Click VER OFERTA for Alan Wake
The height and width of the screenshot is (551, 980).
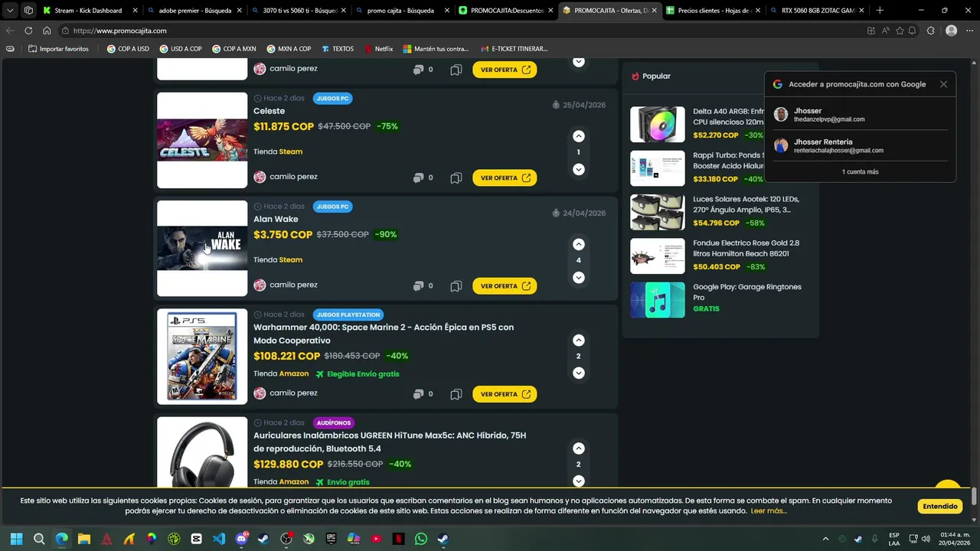(x=505, y=285)
